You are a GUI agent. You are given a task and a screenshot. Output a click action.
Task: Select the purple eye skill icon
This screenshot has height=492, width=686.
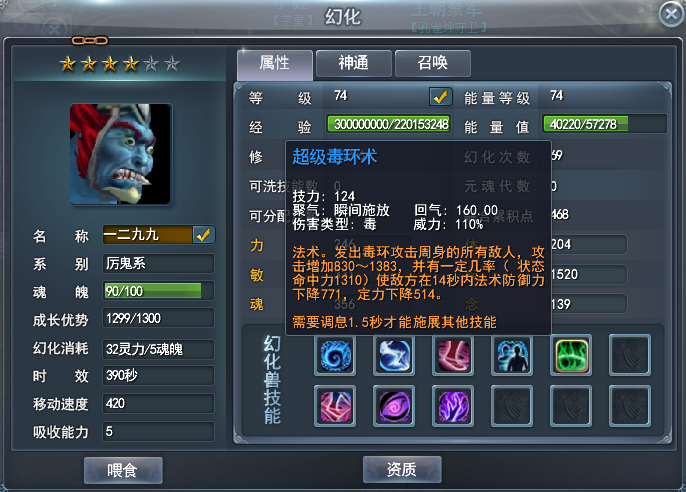(x=394, y=406)
